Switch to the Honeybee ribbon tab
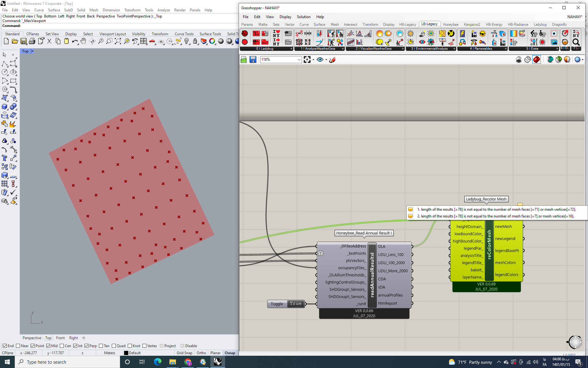This screenshot has height=368, width=588. [450, 25]
